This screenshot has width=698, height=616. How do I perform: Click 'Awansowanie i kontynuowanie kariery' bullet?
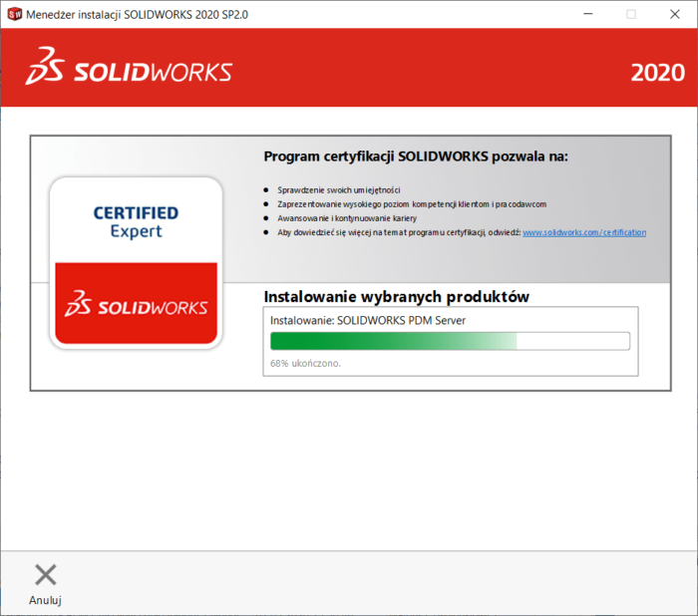coord(347,218)
